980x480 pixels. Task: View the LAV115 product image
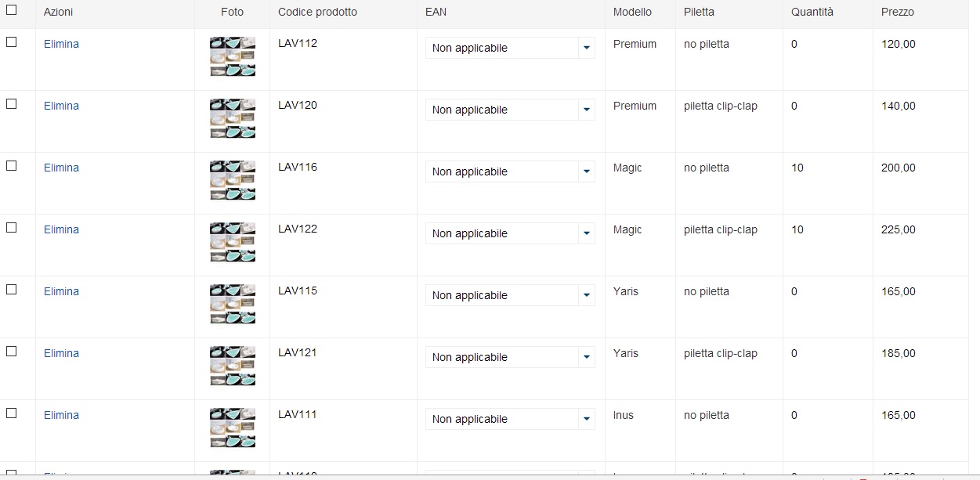click(x=233, y=304)
